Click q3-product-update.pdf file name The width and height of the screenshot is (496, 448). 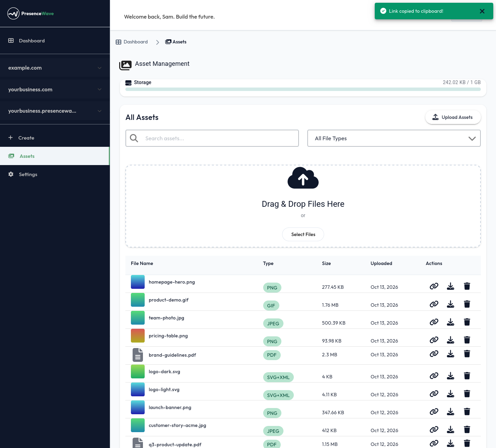(x=175, y=445)
